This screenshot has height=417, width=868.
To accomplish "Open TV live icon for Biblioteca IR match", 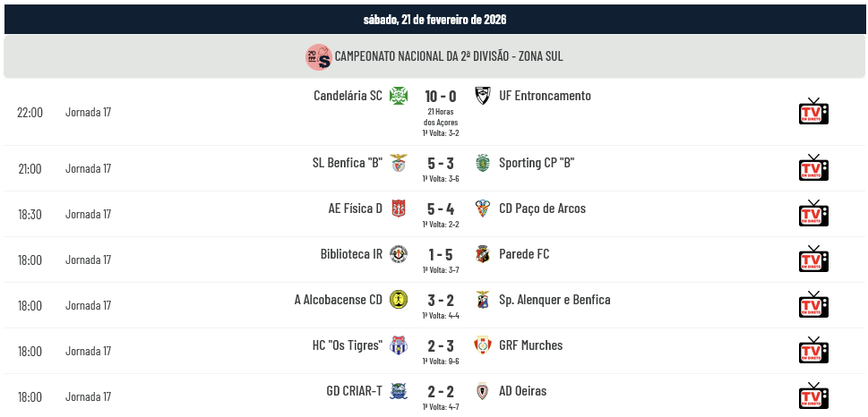I will pos(813,260).
